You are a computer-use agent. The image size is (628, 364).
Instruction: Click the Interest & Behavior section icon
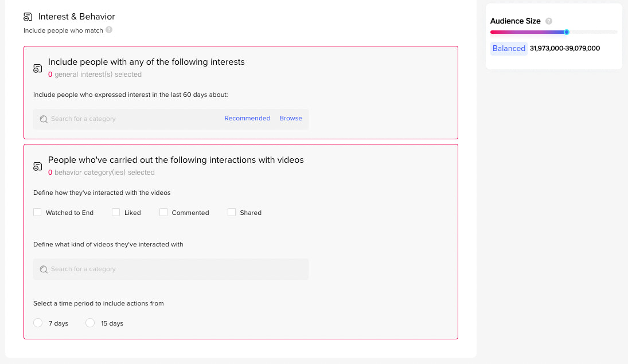click(28, 17)
